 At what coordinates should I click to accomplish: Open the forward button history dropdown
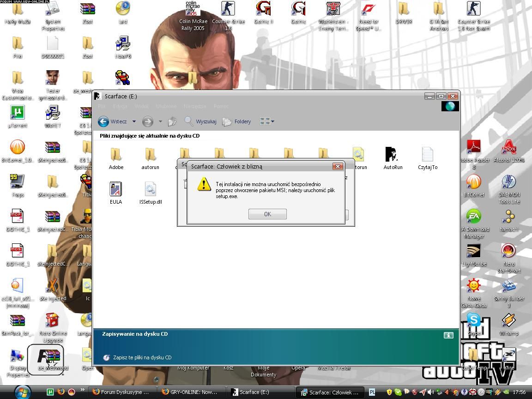pos(160,121)
